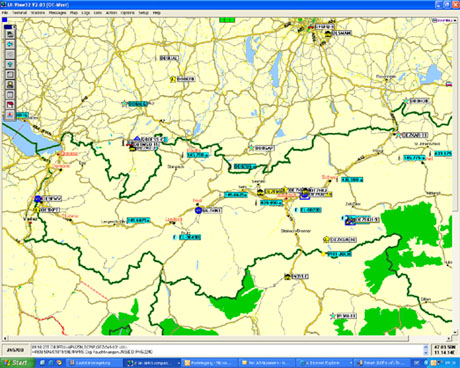Click the blue square indicator at map corner
The width and height of the screenshot is (460, 368).
[x=5, y=20]
